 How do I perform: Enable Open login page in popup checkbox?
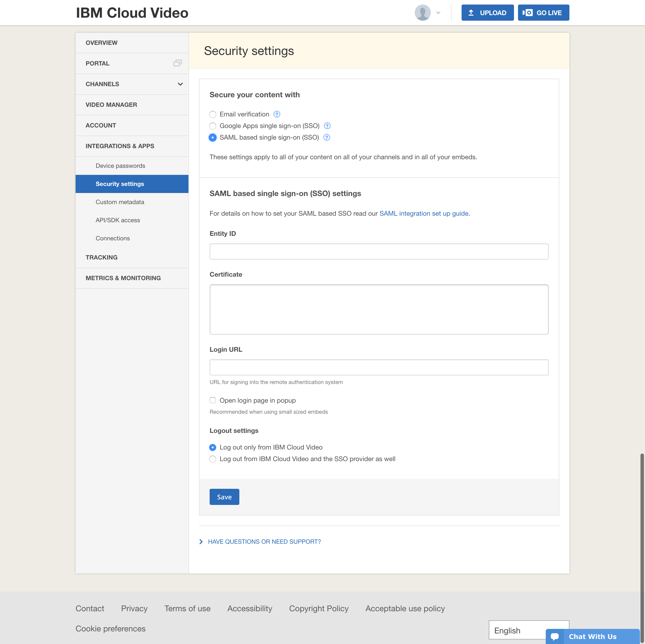click(213, 400)
